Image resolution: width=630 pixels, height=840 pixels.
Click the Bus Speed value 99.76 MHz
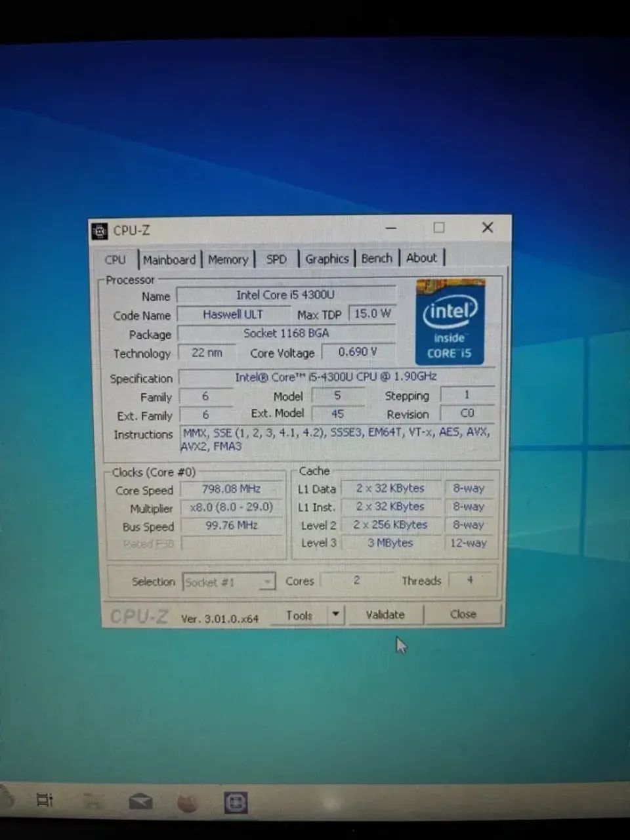[x=231, y=526]
